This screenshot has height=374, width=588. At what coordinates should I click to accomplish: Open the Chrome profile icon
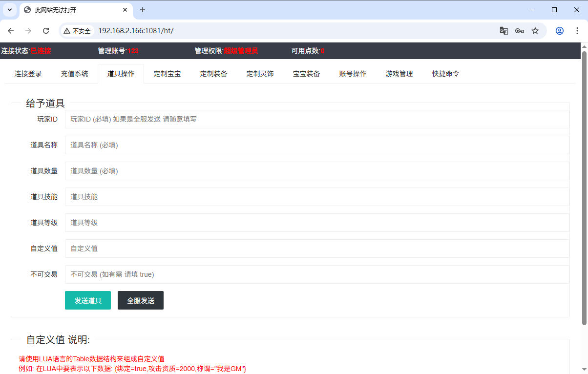(x=560, y=31)
